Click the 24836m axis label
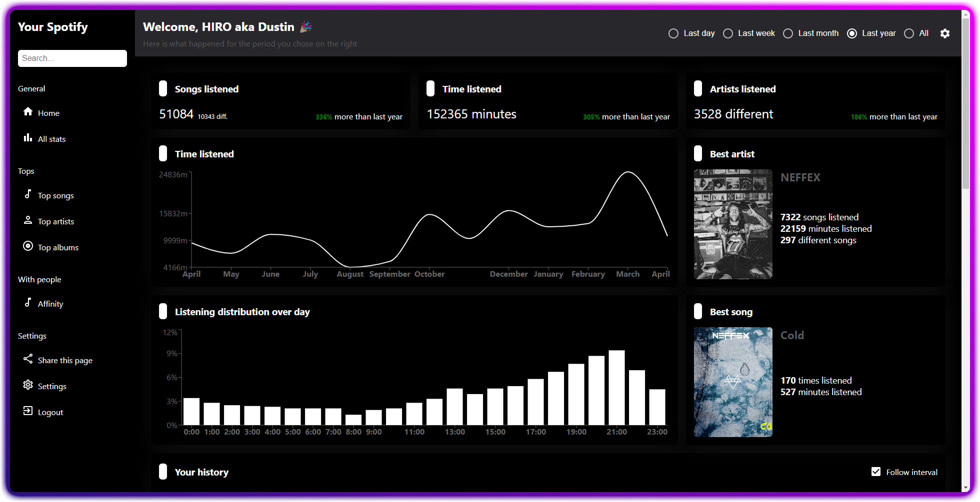 tap(173, 175)
